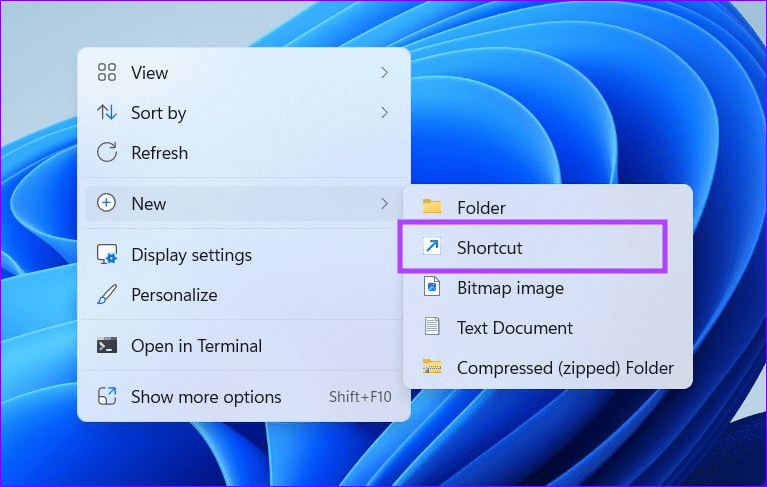
Task: Expand the View submenu chevron
Action: (x=384, y=72)
